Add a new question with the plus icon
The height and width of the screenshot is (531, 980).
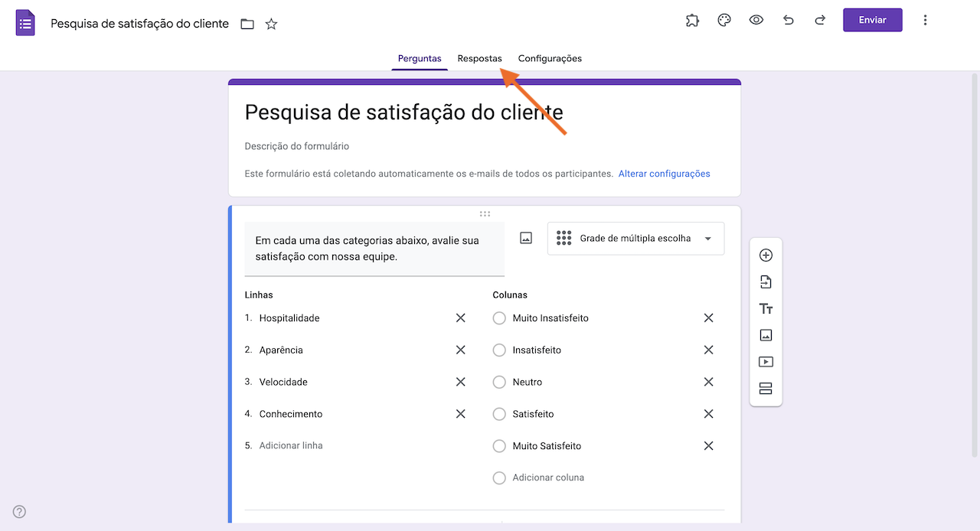pyautogui.click(x=766, y=255)
